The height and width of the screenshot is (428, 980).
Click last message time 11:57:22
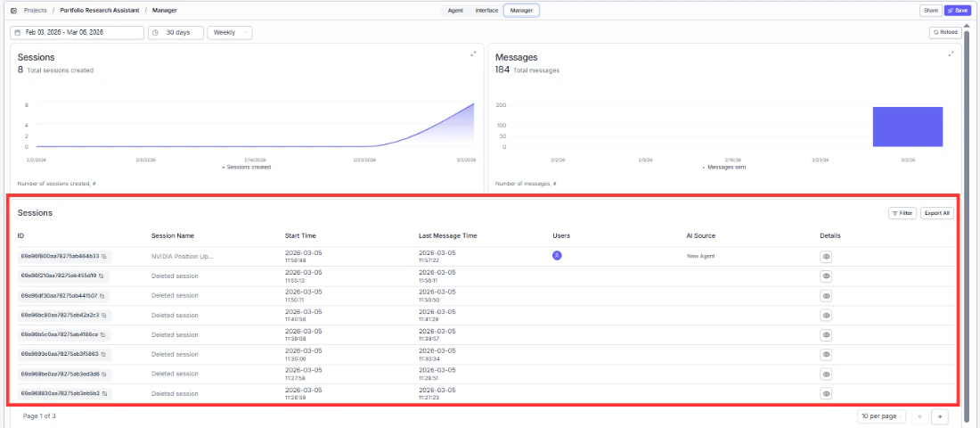430,259
